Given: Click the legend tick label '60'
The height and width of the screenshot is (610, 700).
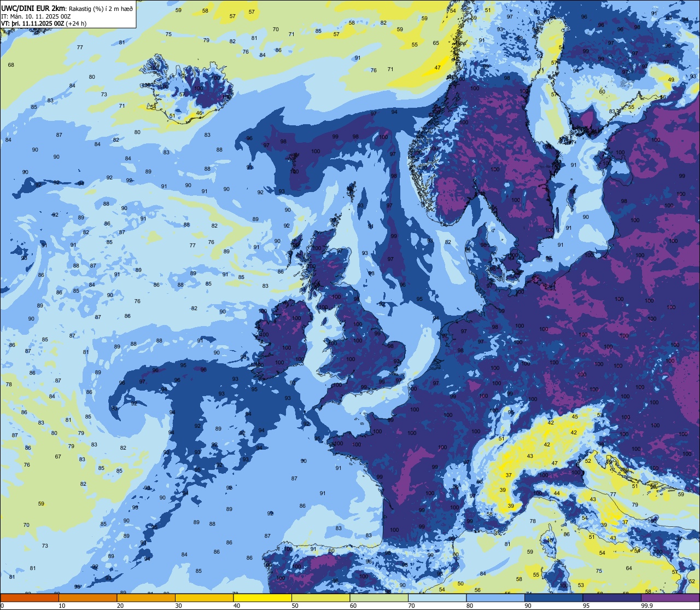Looking at the screenshot, I should tap(353, 605).
